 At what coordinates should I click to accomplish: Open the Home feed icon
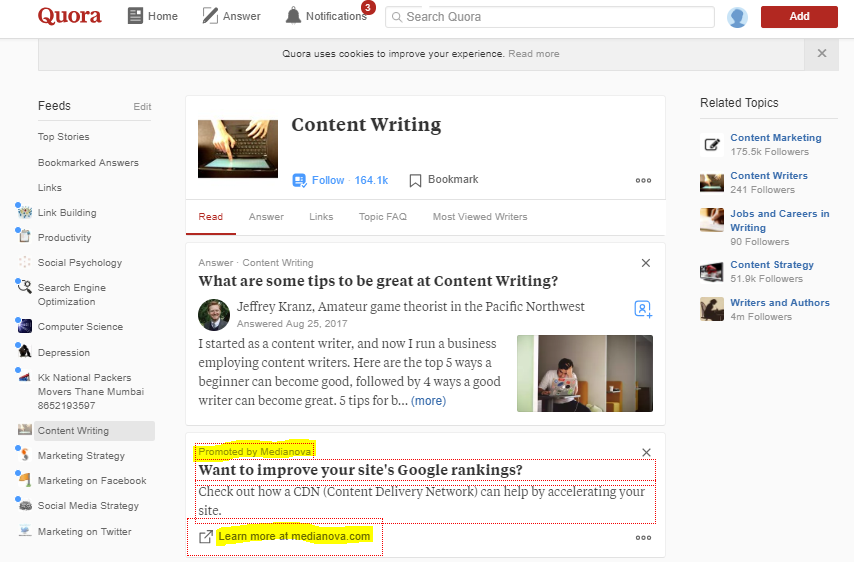[x=135, y=16]
